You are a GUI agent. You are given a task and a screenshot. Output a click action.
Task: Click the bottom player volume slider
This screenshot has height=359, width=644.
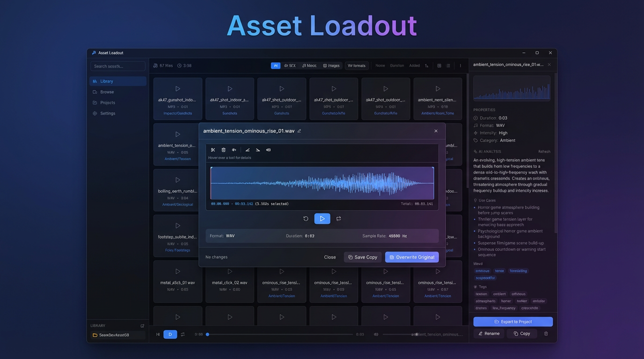401,334
